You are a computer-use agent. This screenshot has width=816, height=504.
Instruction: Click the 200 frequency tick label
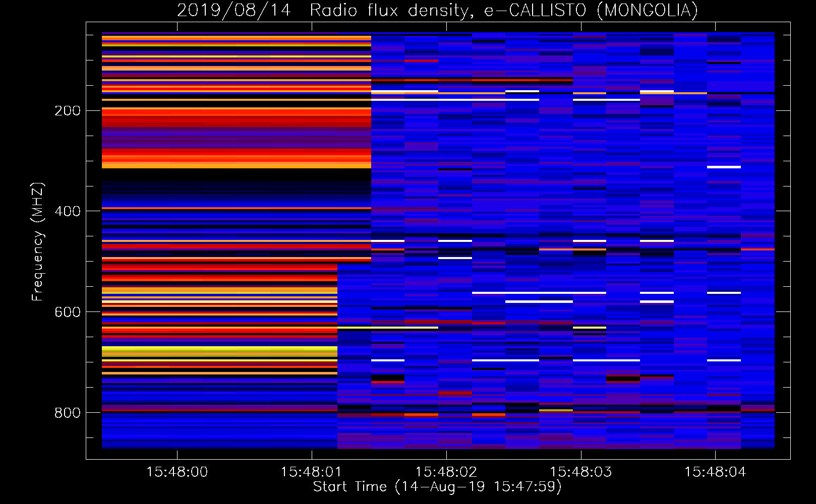(x=68, y=111)
